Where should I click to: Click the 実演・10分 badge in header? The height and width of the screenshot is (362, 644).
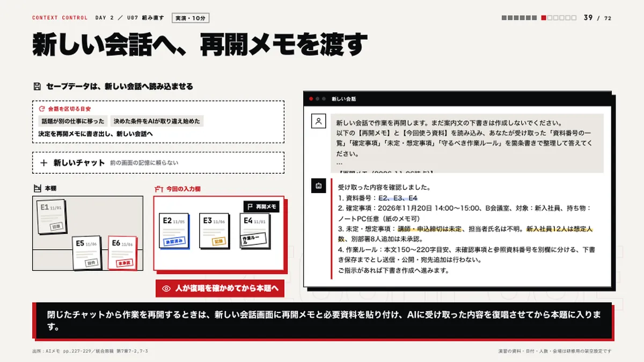click(191, 18)
